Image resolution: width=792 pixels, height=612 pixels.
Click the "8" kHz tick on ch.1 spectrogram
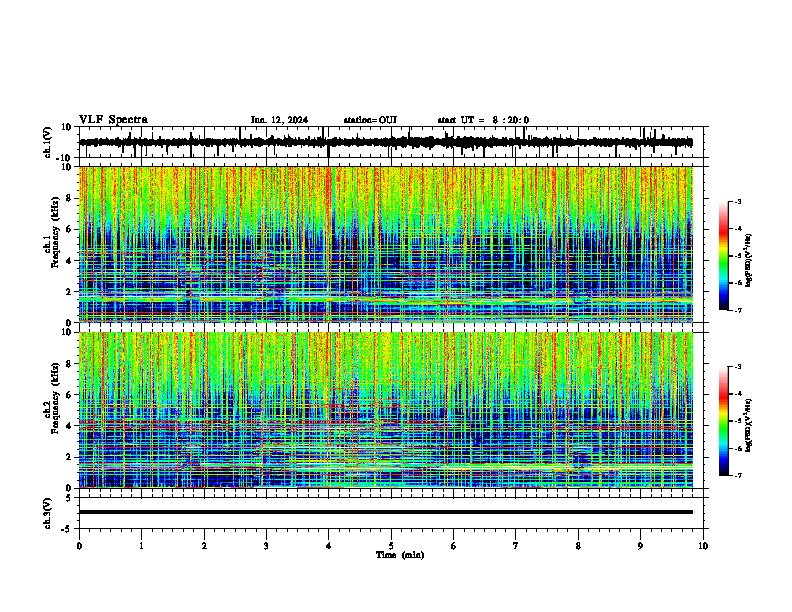tap(69, 198)
